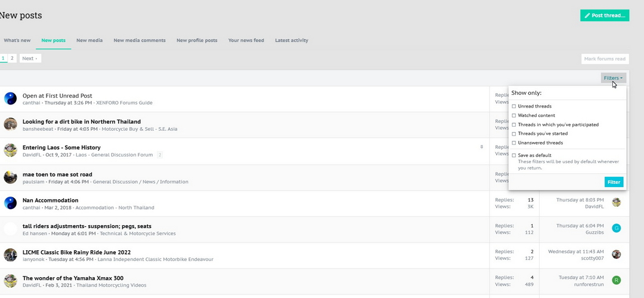Click scotty007's small avatar in last-post column
The width and height of the screenshot is (644, 298).
tap(617, 254)
